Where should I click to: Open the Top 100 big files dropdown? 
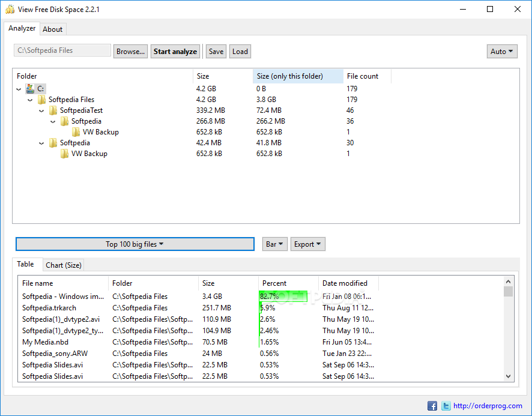coord(135,244)
